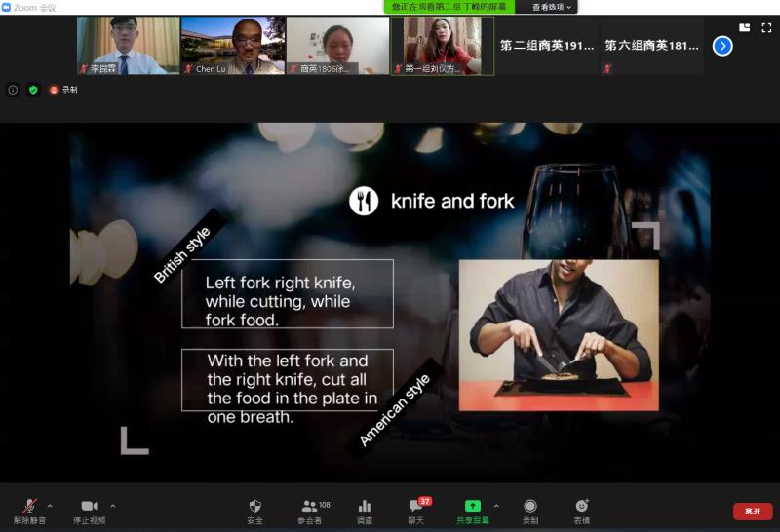Open the Security shield menu
The width and height of the screenshot is (780, 532).
click(x=254, y=512)
